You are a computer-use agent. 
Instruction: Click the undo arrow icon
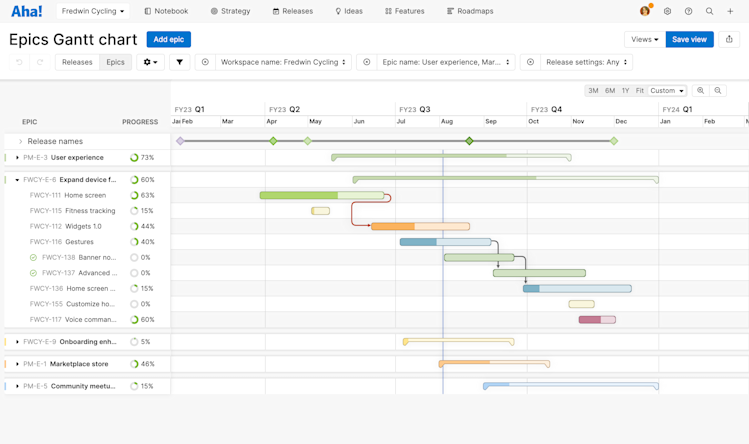pyautogui.click(x=19, y=62)
